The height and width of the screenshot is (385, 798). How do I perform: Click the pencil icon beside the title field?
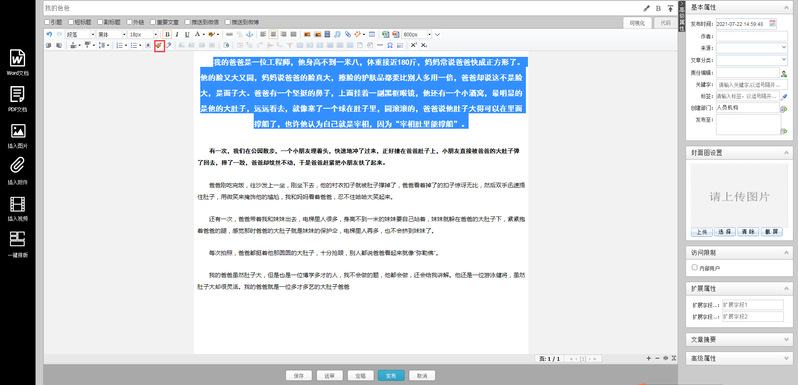point(647,8)
